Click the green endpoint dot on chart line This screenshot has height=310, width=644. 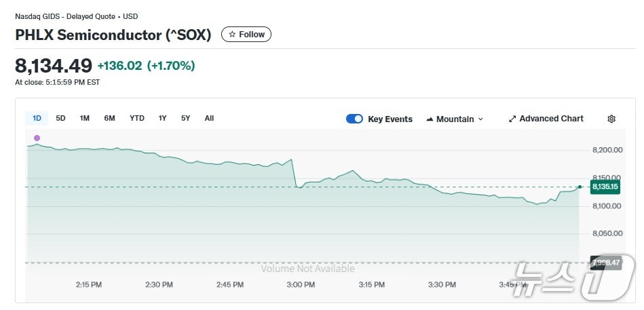point(580,187)
